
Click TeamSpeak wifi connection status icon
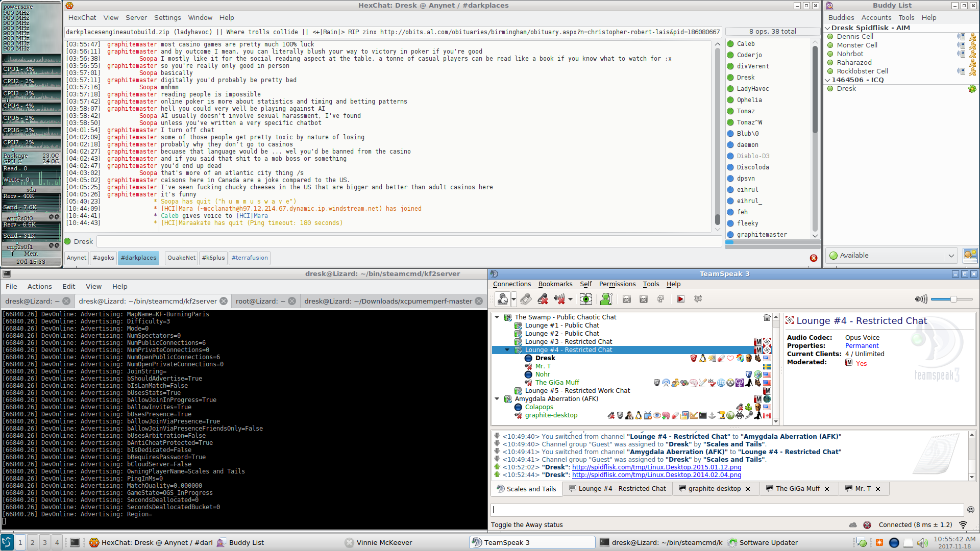(x=963, y=524)
